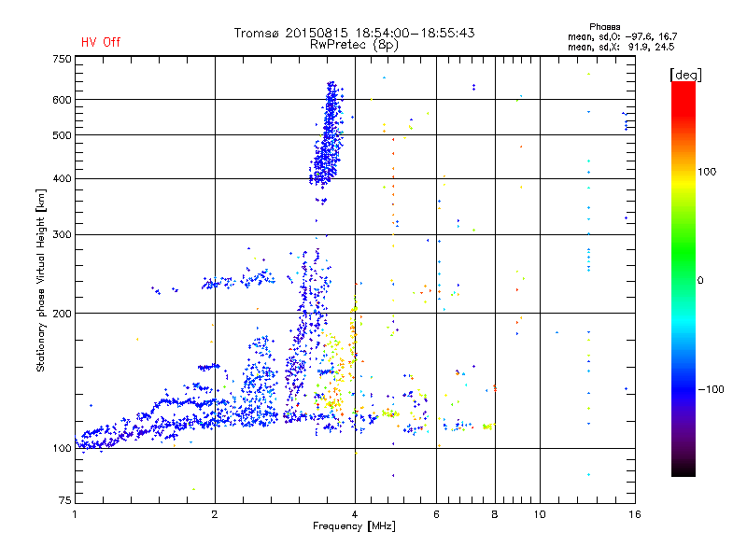Click the x-axis tick label '8'
Screen dimensions: 747x560
coord(495,514)
